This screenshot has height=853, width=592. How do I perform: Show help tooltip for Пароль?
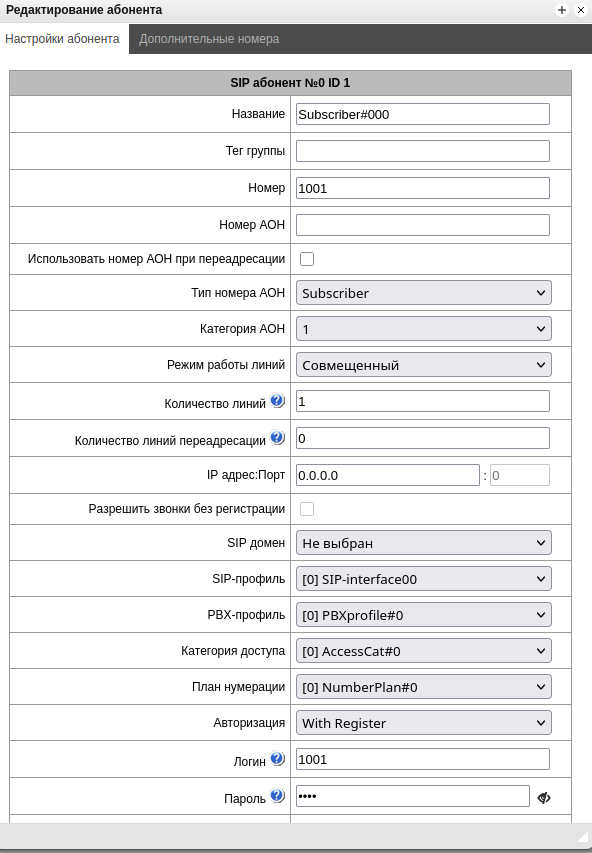(277, 795)
